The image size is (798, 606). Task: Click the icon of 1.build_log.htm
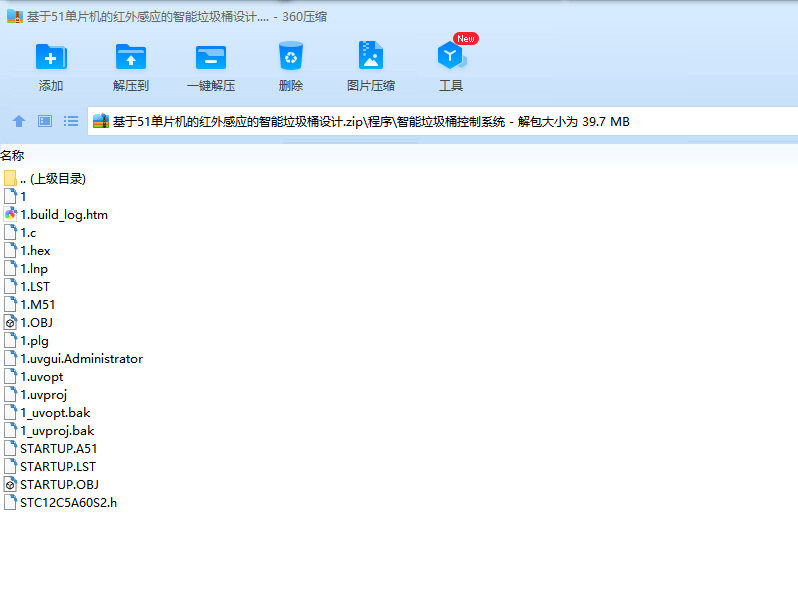point(11,215)
